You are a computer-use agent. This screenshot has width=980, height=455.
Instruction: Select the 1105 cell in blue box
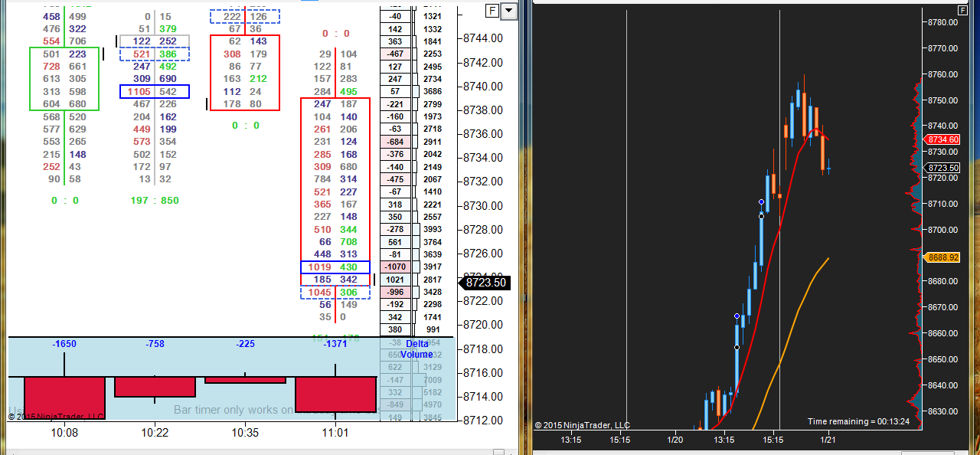point(138,91)
